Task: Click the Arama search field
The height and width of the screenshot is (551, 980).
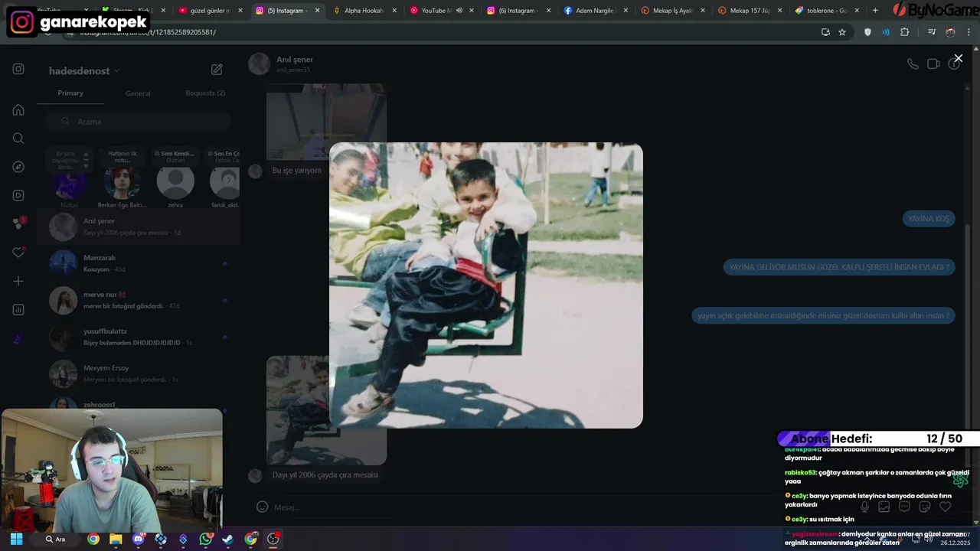Action: tap(138, 122)
